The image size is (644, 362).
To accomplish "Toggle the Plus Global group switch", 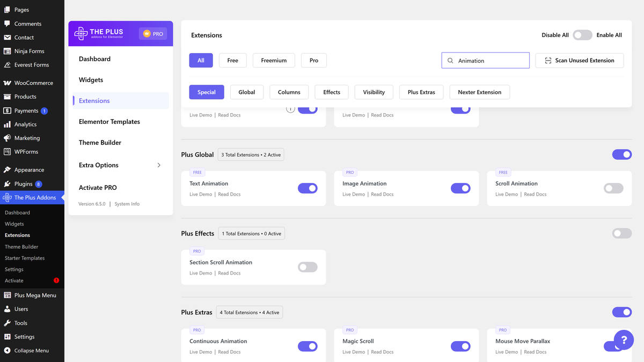I will tap(622, 154).
